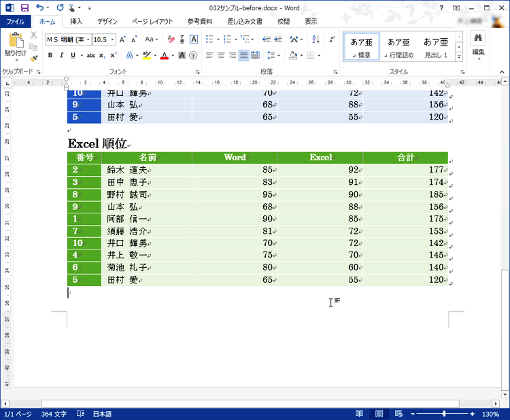
Task: Center the paragraph text
Action: pos(221,55)
